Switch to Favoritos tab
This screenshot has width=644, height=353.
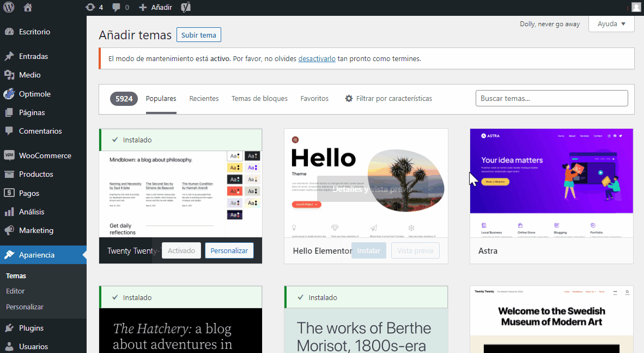coord(314,99)
